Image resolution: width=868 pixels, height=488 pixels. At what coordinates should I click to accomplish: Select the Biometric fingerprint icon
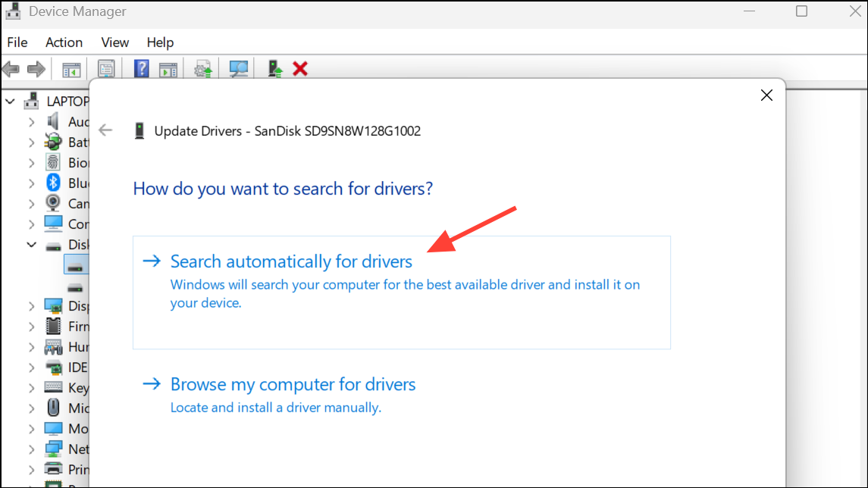point(53,163)
